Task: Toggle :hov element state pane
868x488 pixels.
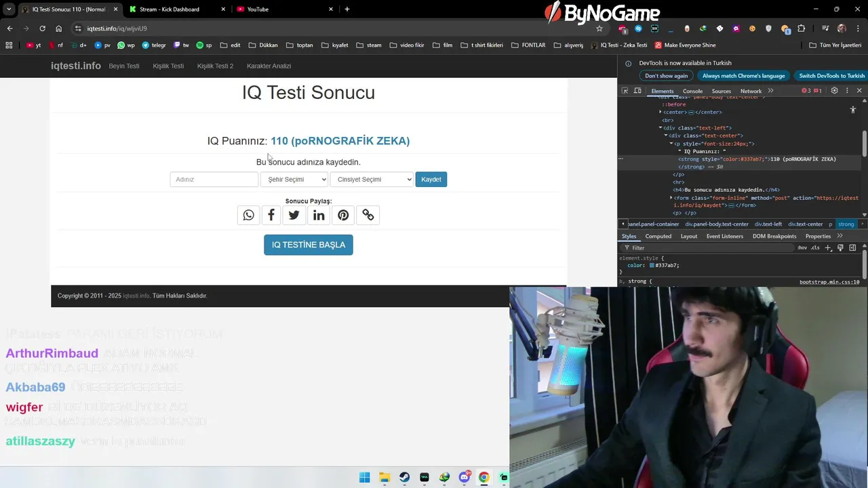Action: (802, 247)
